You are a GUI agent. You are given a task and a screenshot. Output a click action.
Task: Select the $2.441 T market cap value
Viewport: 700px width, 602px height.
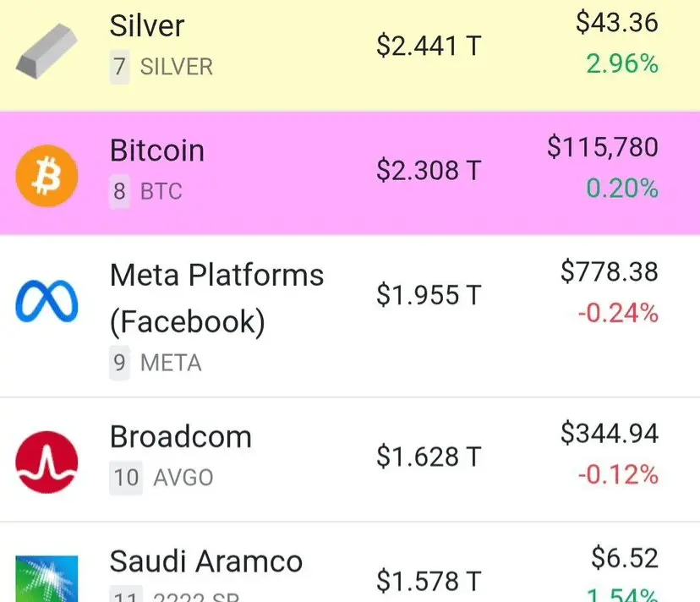[x=429, y=46]
